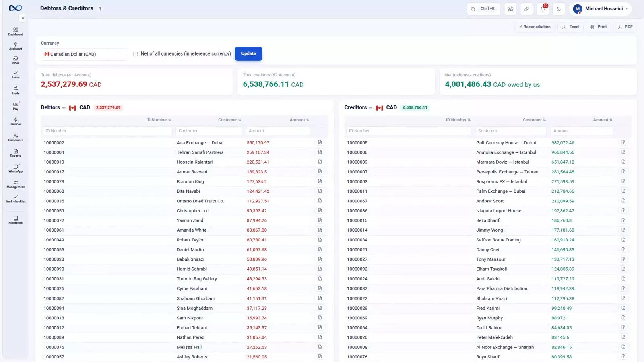Click amount 160,918.24 for Saffron Route Trading

tap(563, 240)
